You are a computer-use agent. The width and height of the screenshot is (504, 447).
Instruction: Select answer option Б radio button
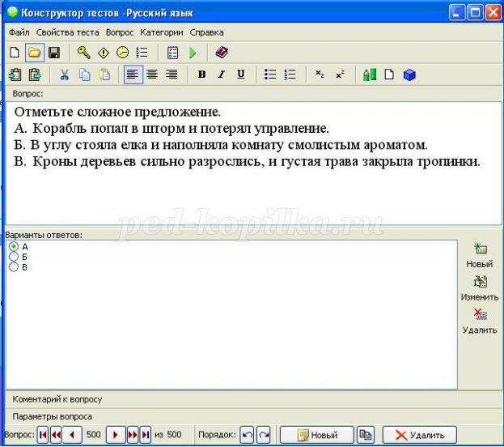click(x=13, y=257)
